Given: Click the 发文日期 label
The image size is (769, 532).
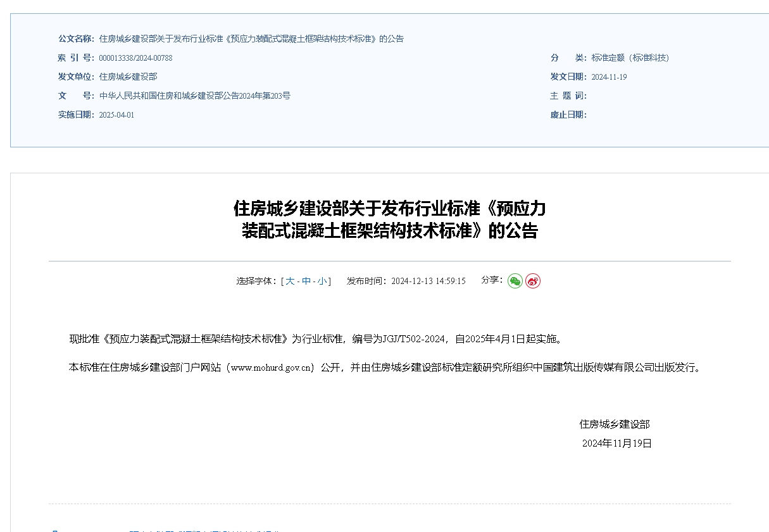Looking at the screenshot, I should [x=568, y=77].
